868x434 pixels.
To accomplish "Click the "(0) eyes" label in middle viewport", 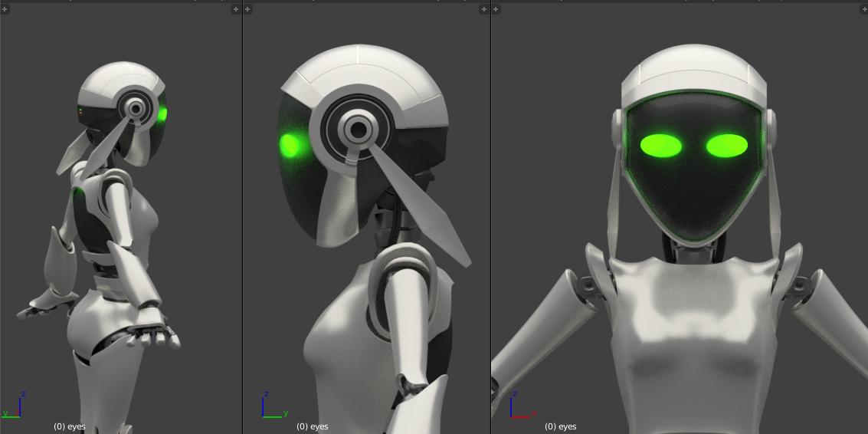I will (x=313, y=426).
